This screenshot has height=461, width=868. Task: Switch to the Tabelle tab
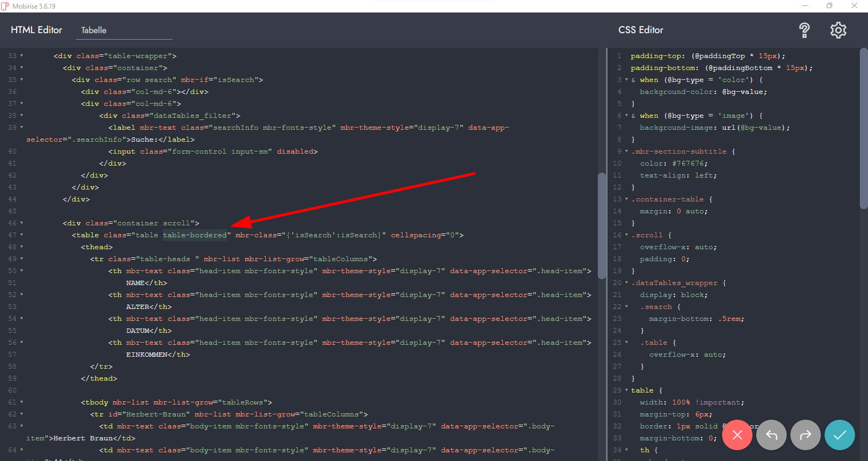(94, 30)
